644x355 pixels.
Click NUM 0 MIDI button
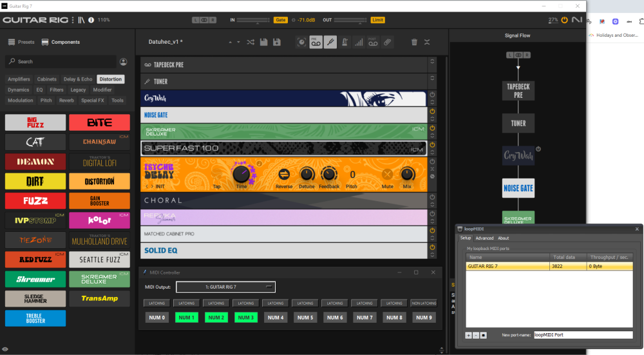coord(157,318)
